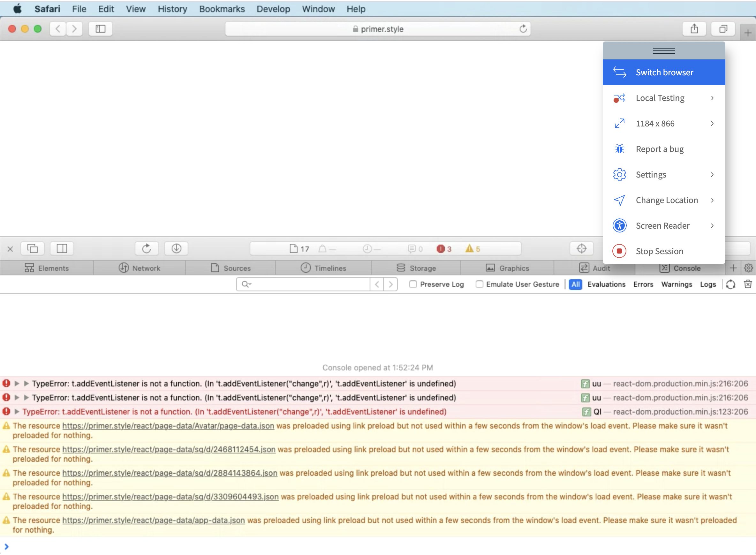Click the download icon in inspector toolbar
The width and height of the screenshot is (756, 555).
coord(176,249)
